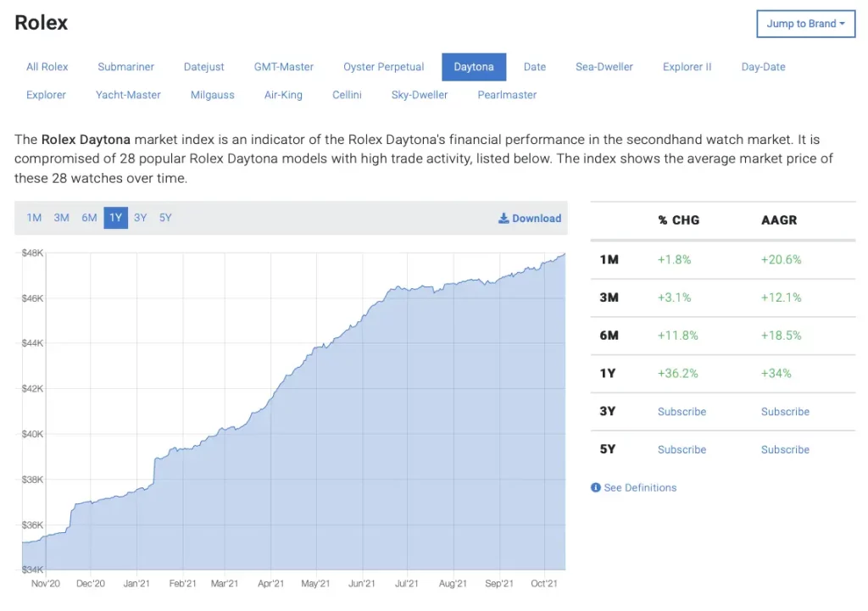This screenshot has height=611, width=868.
Task: Click the Download button label
Action: tap(537, 218)
